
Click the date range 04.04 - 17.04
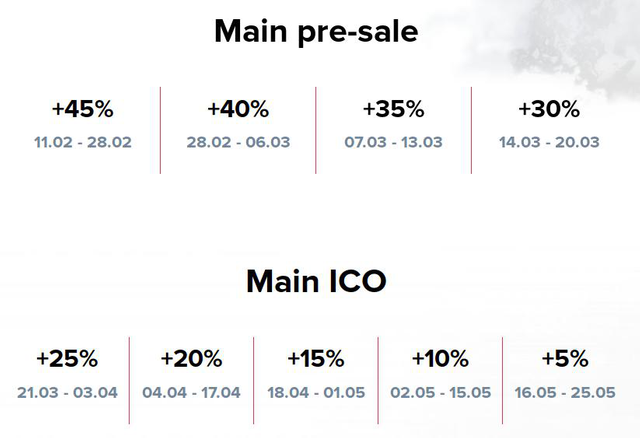coord(191,392)
